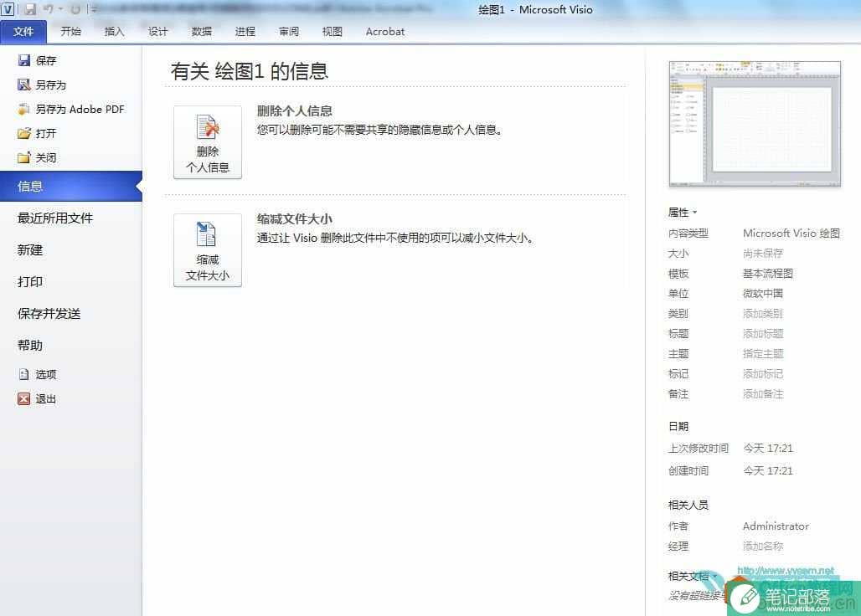This screenshot has width=861, height=616.
Task: Click 添加标记 field
Action: tap(763, 374)
